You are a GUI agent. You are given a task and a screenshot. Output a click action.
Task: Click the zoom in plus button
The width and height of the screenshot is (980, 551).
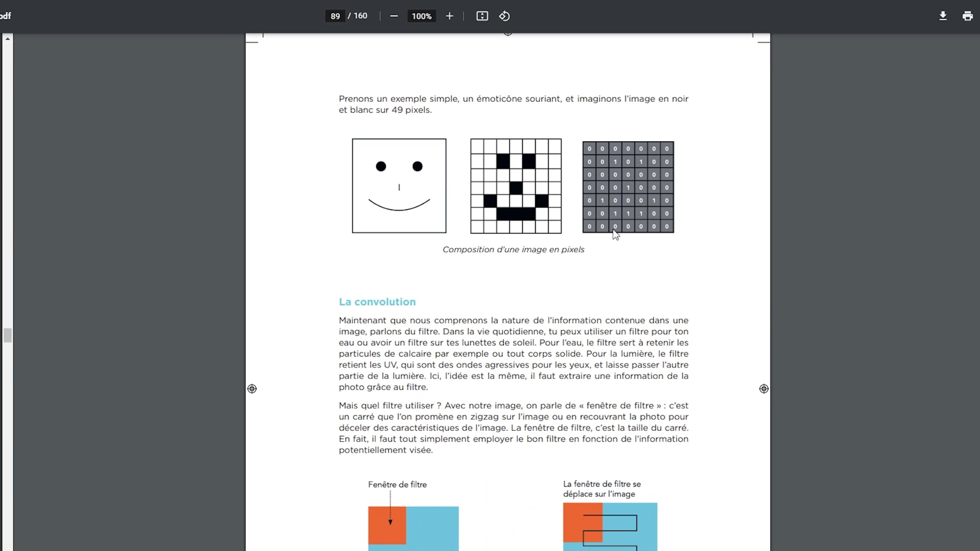click(449, 16)
